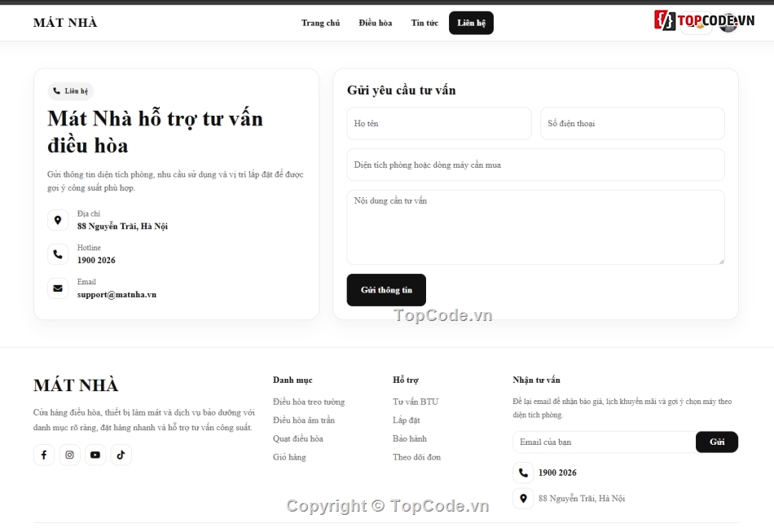
Task: Open the Theo dõi đơn link
Action: (416, 457)
